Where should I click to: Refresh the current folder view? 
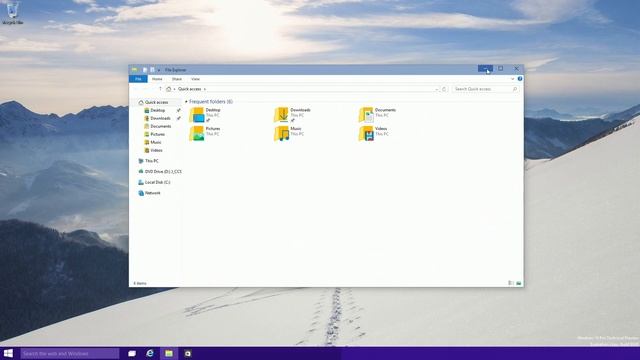coord(444,89)
